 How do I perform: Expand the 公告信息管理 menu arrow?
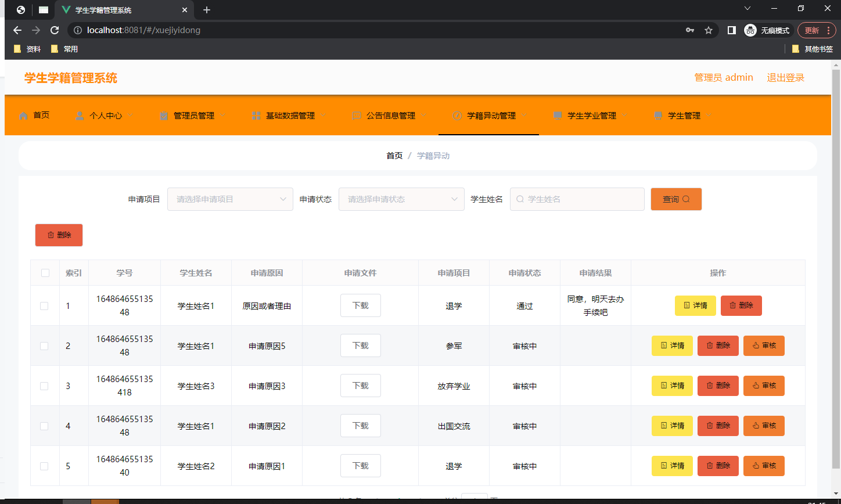coord(424,115)
